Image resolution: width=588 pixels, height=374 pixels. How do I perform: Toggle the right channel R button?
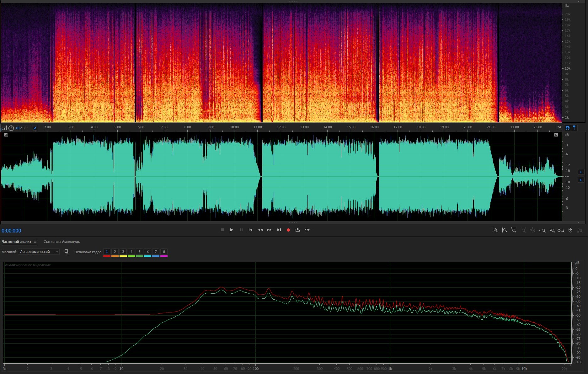point(581,180)
